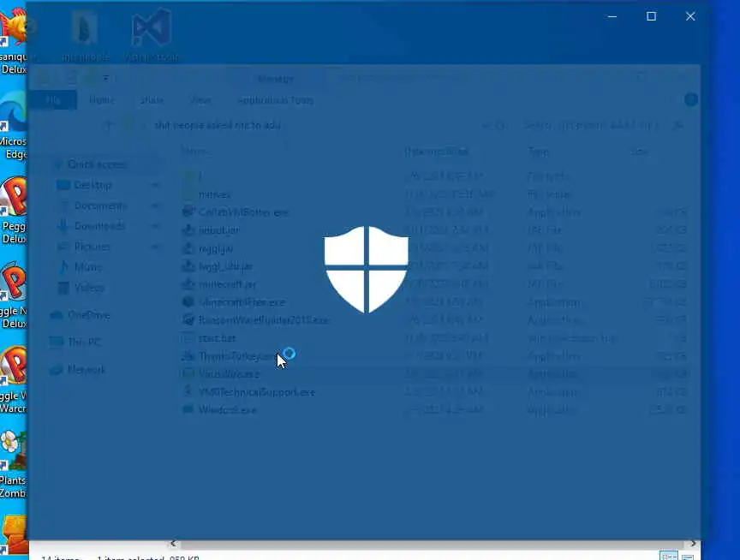
Task: Open Desktop in the navigation pane
Action: click(93, 185)
